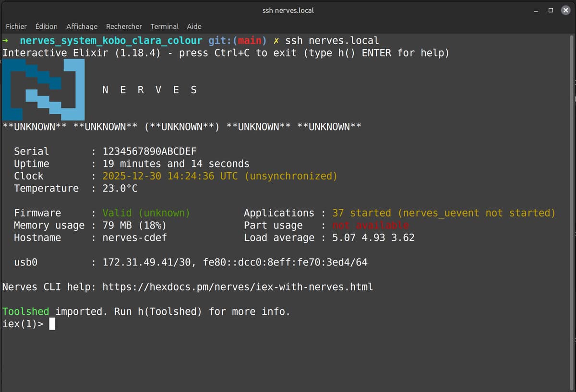Click the window title 'ssh nerves.local'
The width and height of the screenshot is (576, 392).
[x=288, y=10]
